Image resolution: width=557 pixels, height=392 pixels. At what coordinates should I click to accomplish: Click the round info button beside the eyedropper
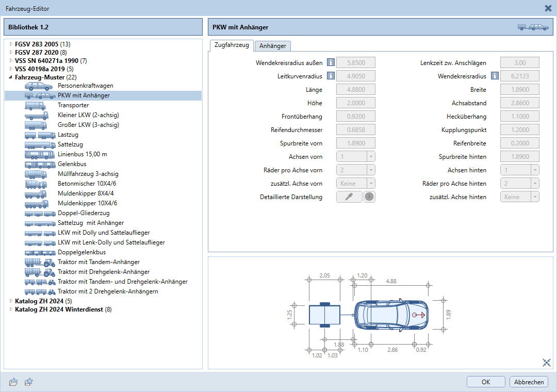(369, 197)
